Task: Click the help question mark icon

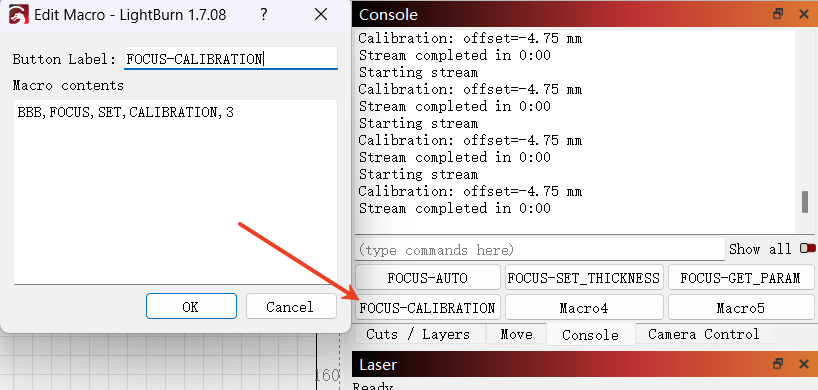Action: 264,15
